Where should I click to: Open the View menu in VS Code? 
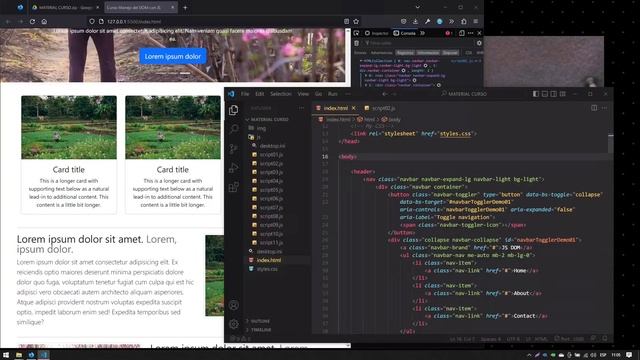click(x=303, y=94)
